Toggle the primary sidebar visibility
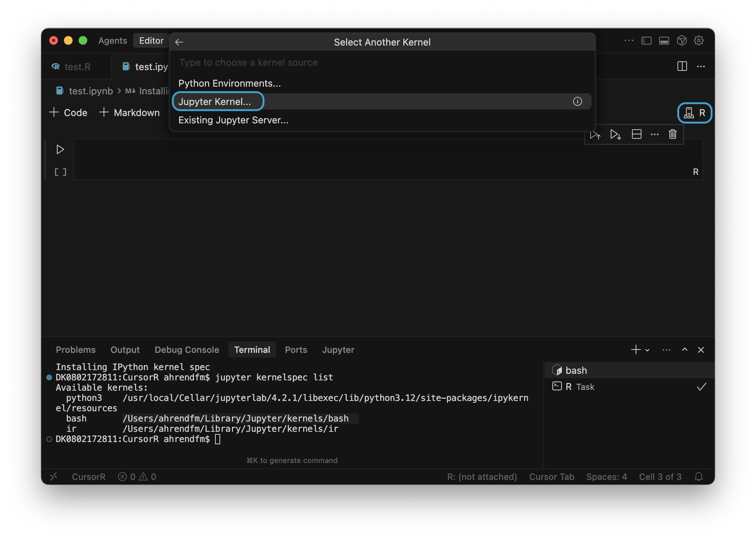 tap(646, 40)
